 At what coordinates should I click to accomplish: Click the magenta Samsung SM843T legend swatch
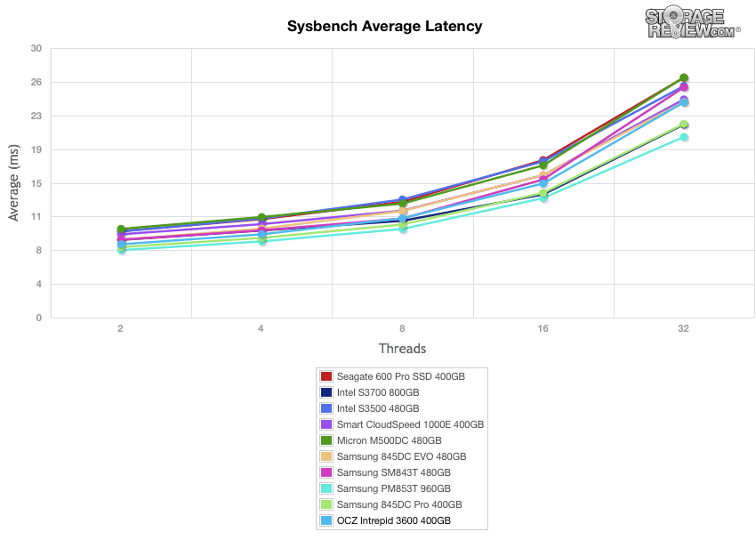click(326, 472)
